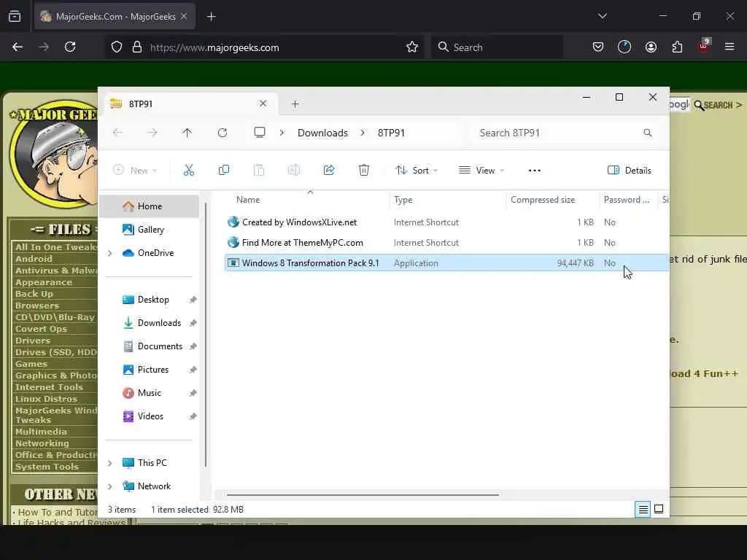Click the Rename icon in Explorer toolbar
The height and width of the screenshot is (560, 747).
tap(294, 170)
